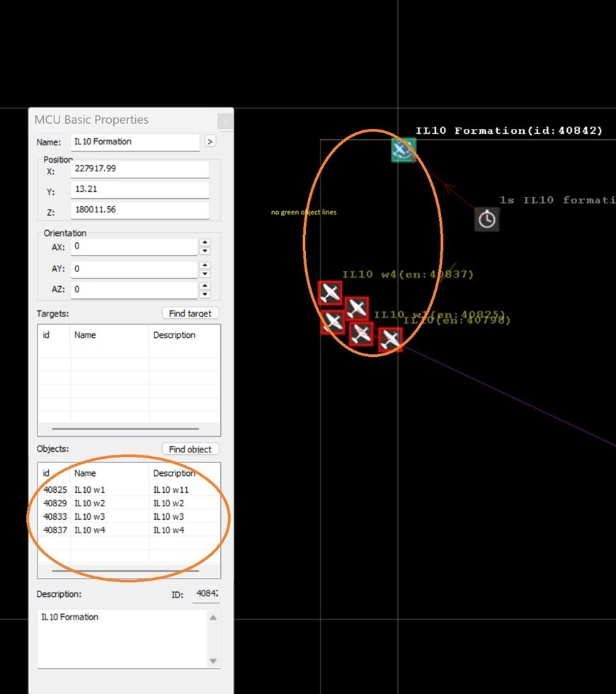Click the ID field showing 40842

(206, 594)
